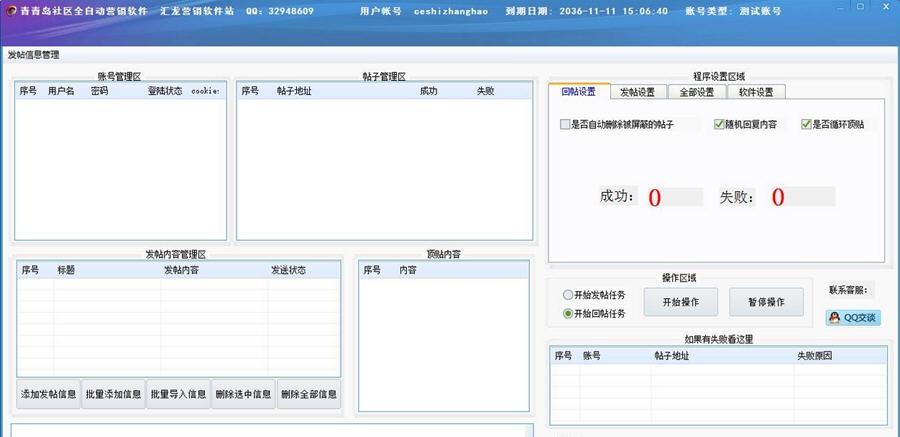
Task: Click 失败 column header in 帖子管理区
Action: click(486, 91)
